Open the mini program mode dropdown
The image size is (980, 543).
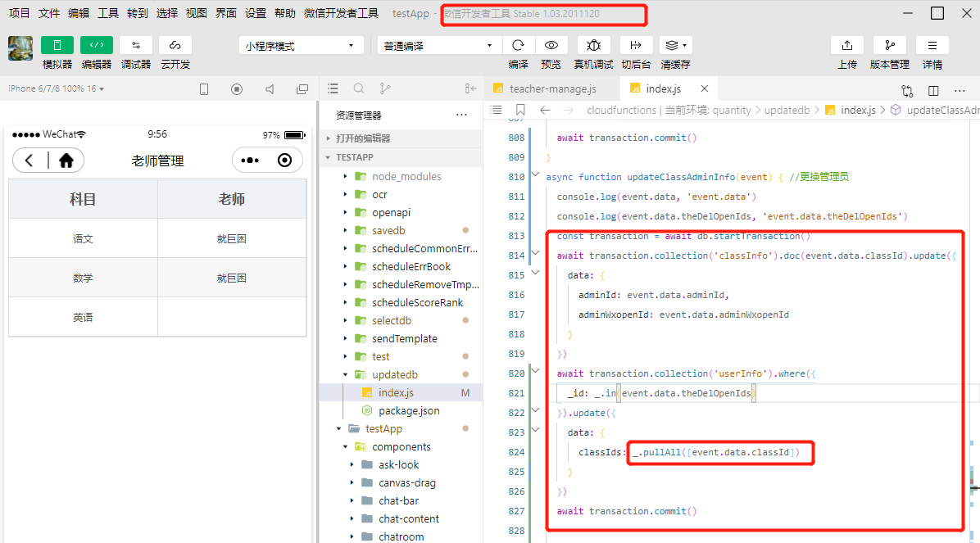[x=301, y=46]
